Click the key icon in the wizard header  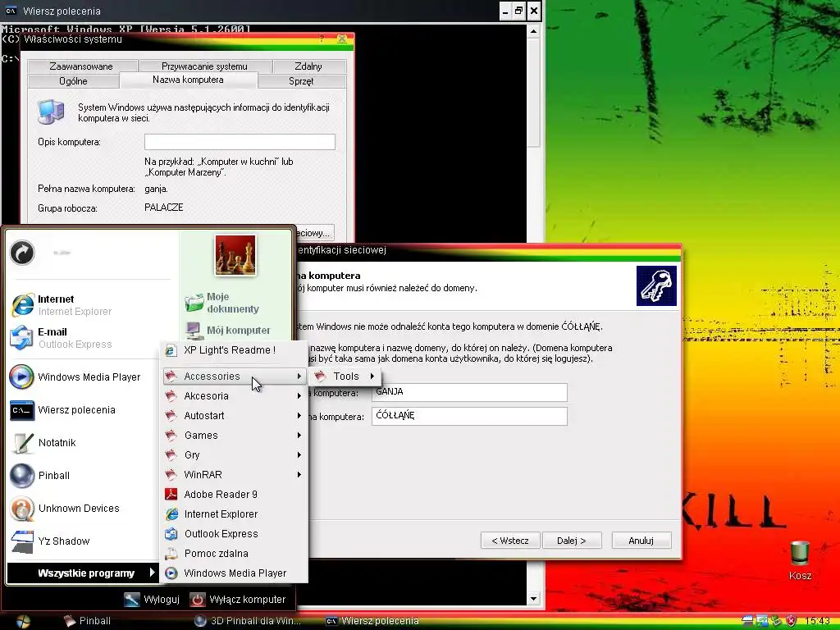point(656,286)
